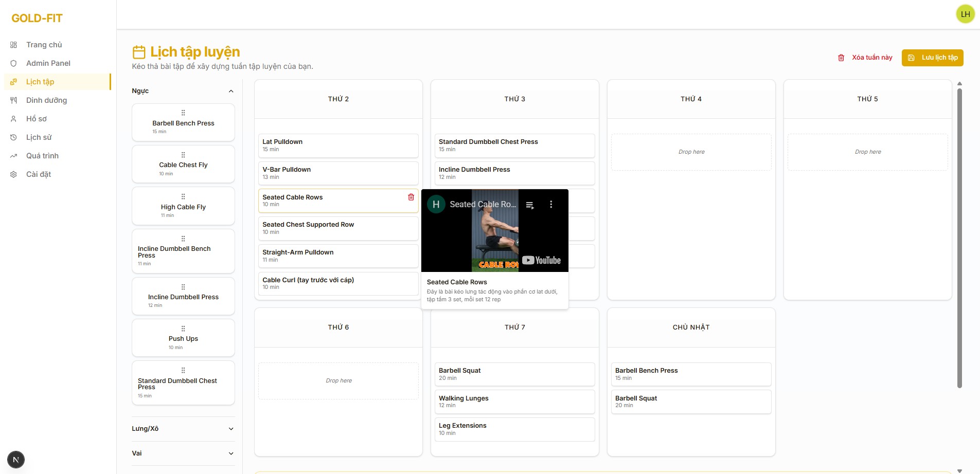Screen dimensions: 980x474
Task: Open the Cài đặt settings page
Action: [39, 174]
